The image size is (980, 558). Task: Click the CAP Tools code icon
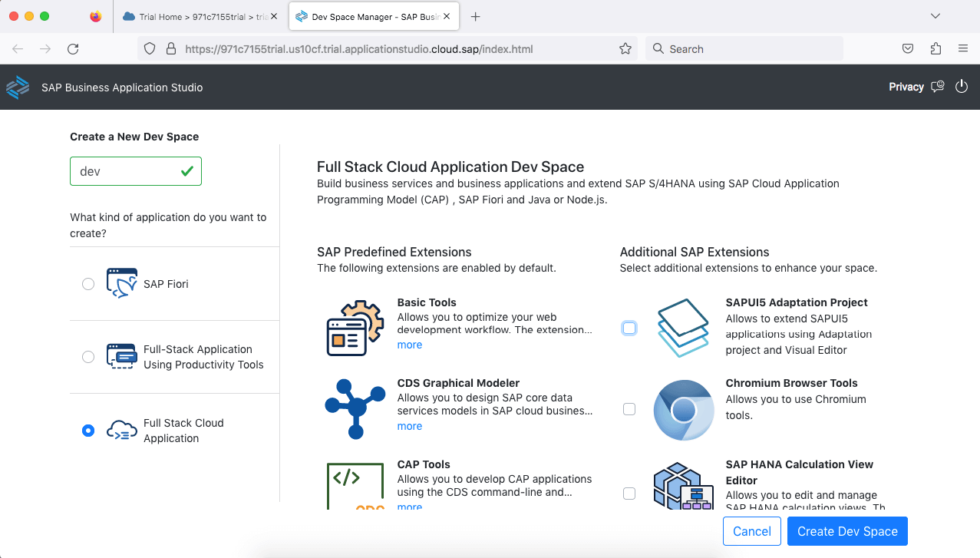[x=355, y=486]
